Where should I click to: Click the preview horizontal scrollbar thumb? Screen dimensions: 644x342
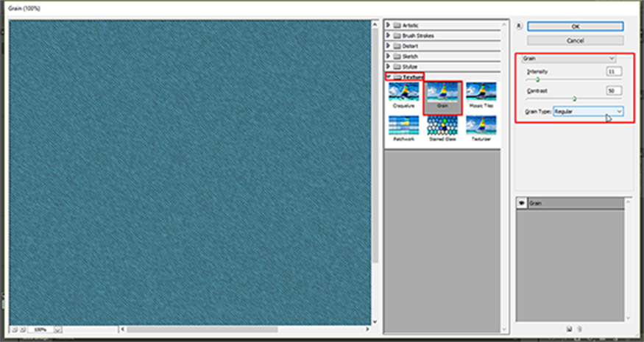pos(202,329)
